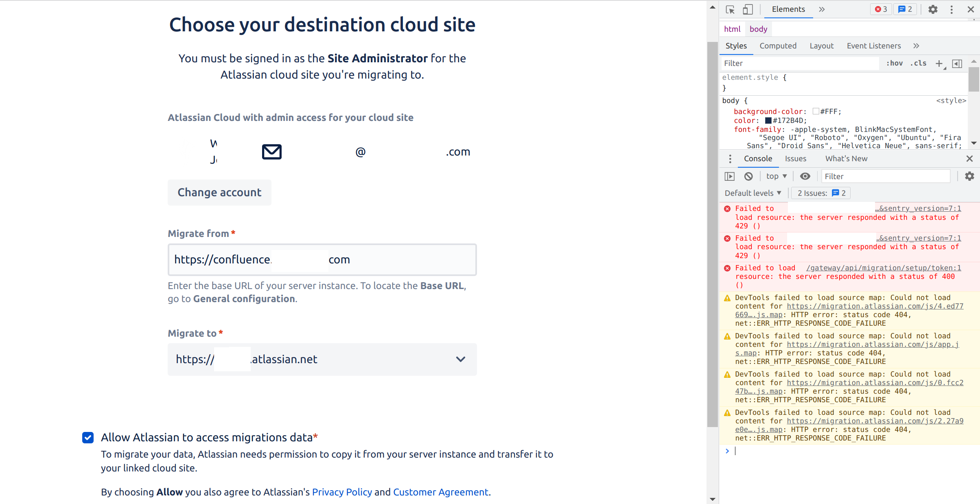The height and width of the screenshot is (504, 980).
Task: Toggle the computed styles sidebar icon
Action: 957,64
